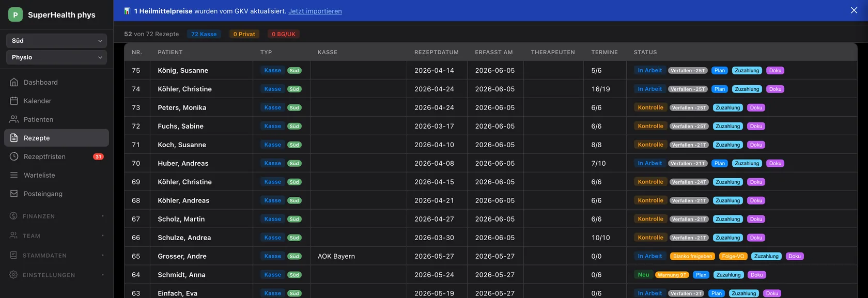Screen dimensions: 868x298
Task: Click the red 31 badge on Rezeptfristen
Action: [98, 156]
